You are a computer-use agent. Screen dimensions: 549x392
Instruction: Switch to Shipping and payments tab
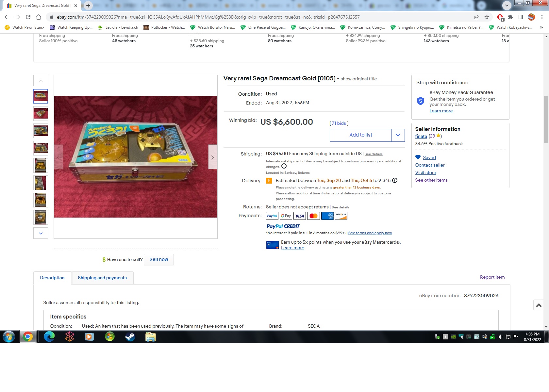[102, 278]
